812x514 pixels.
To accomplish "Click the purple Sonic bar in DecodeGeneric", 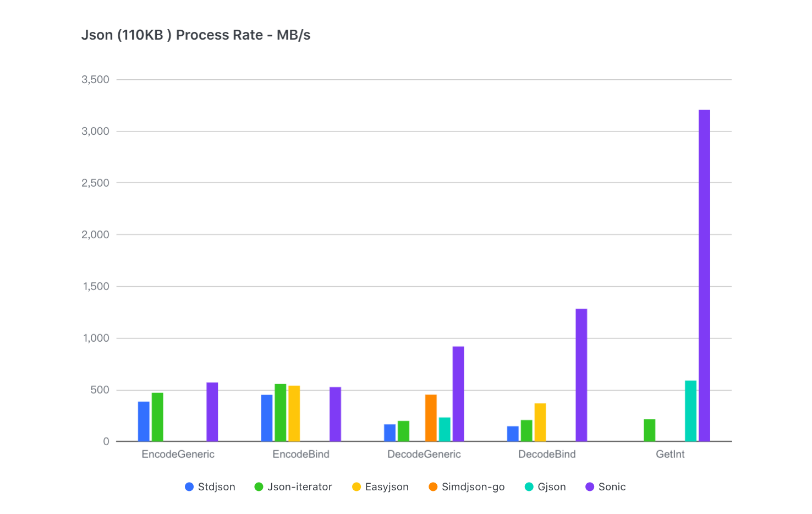I will click(x=458, y=394).
